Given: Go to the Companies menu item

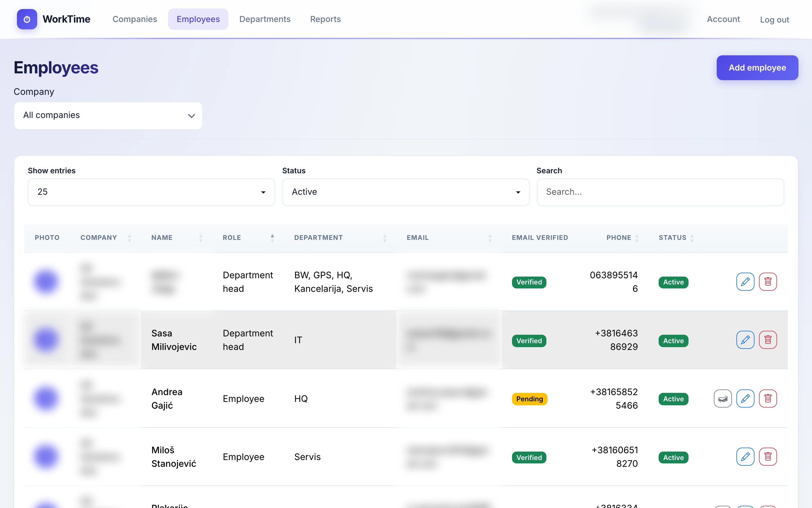Looking at the screenshot, I should point(134,19).
